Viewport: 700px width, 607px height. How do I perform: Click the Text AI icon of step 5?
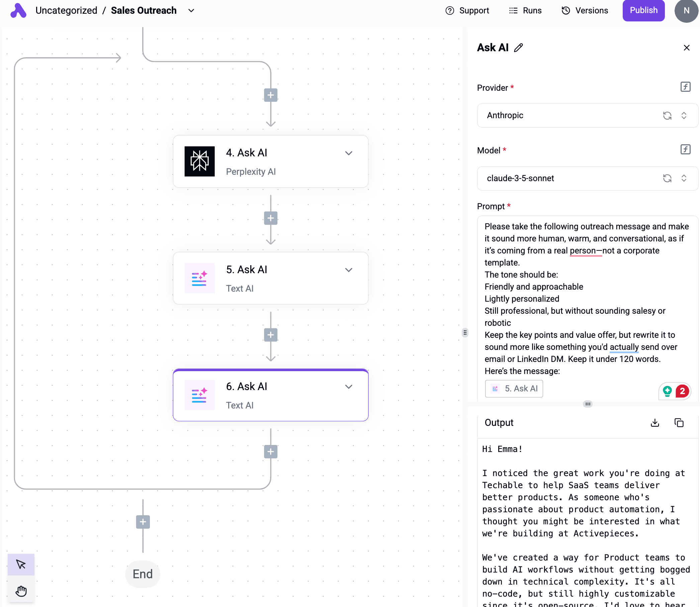(200, 278)
